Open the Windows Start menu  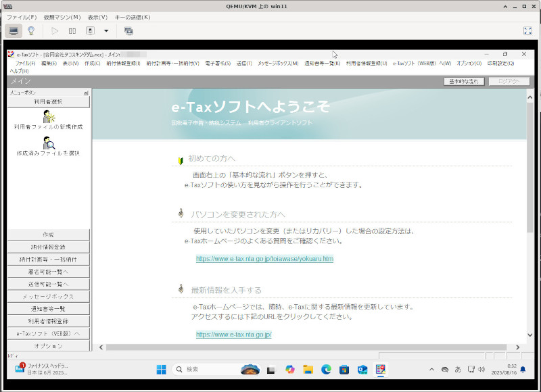(x=161, y=370)
